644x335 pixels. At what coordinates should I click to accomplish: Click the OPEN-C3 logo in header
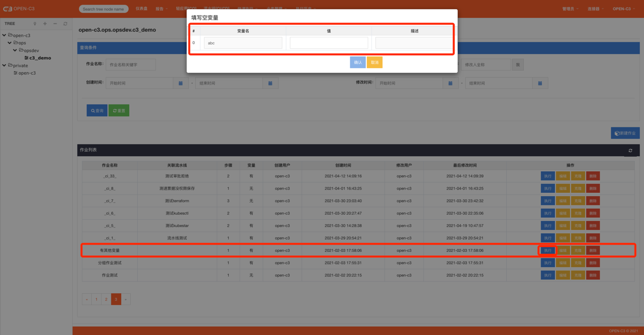coord(19,9)
